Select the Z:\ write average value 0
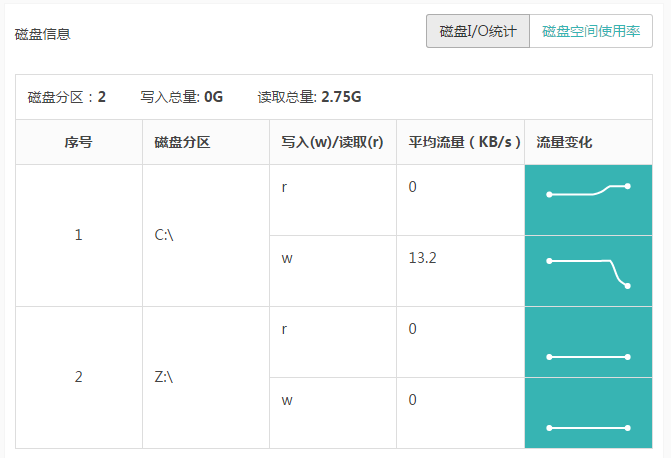671x458 pixels. (x=413, y=400)
